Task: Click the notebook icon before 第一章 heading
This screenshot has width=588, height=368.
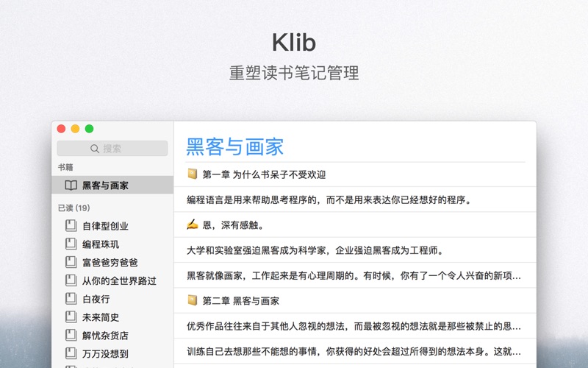Action: (x=193, y=174)
